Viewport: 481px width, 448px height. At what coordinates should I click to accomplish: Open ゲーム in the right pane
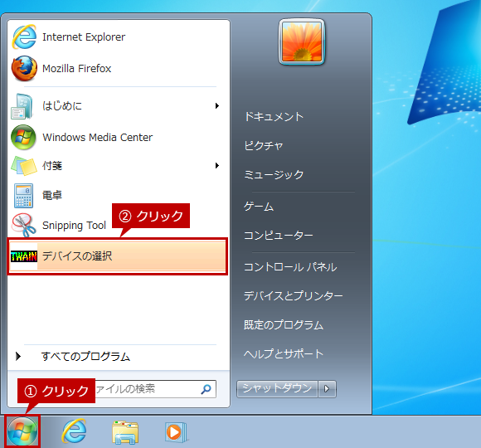259,207
